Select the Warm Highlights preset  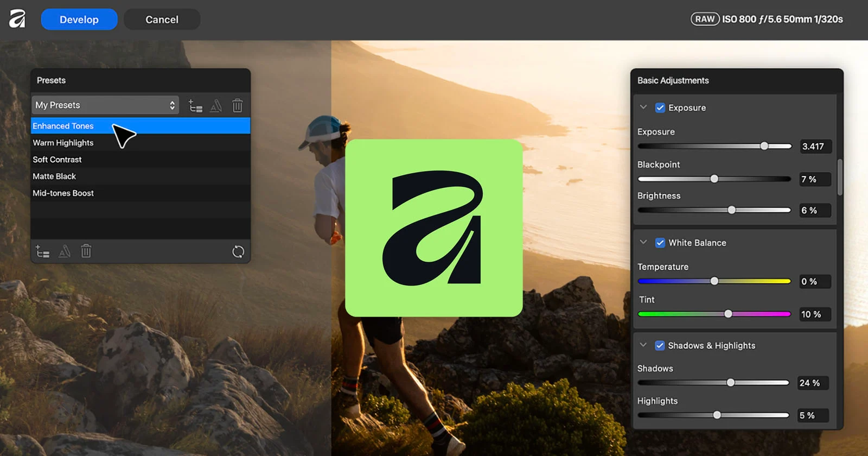pyautogui.click(x=141, y=143)
